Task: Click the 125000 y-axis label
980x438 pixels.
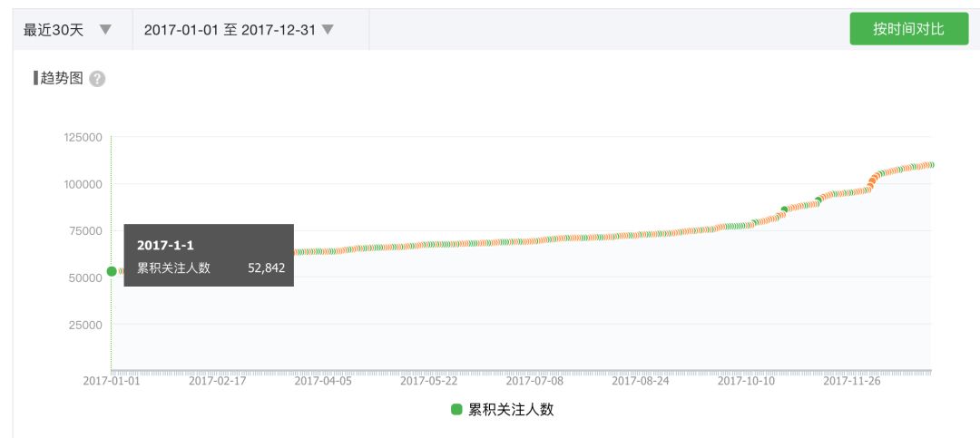Action: (x=83, y=137)
